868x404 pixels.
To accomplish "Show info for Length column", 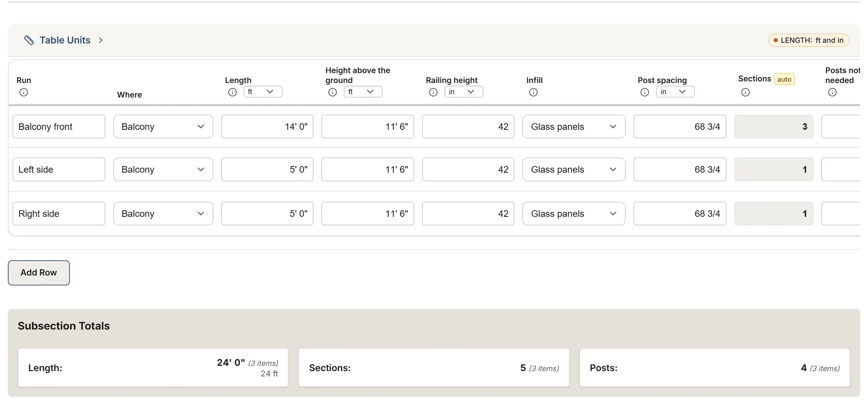I will pos(233,92).
